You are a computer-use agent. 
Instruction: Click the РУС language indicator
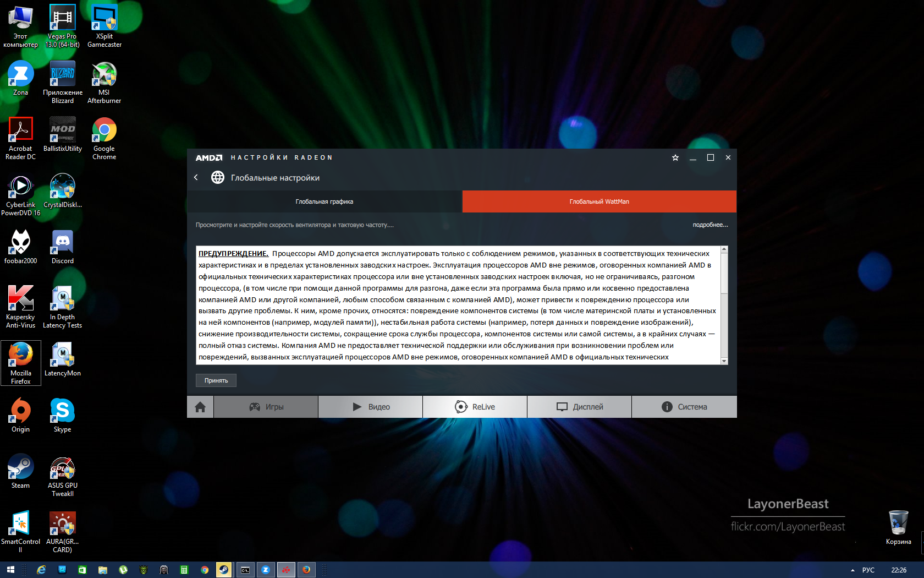tap(868, 570)
